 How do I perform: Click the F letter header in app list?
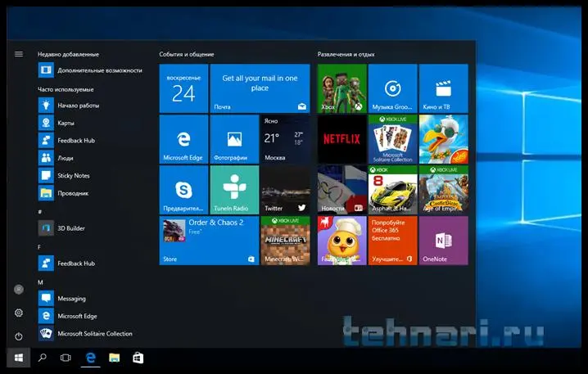(39, 247)
